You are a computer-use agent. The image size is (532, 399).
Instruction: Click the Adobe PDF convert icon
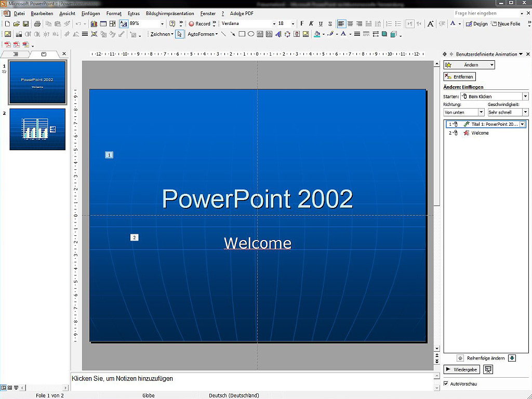coord(7,45)
